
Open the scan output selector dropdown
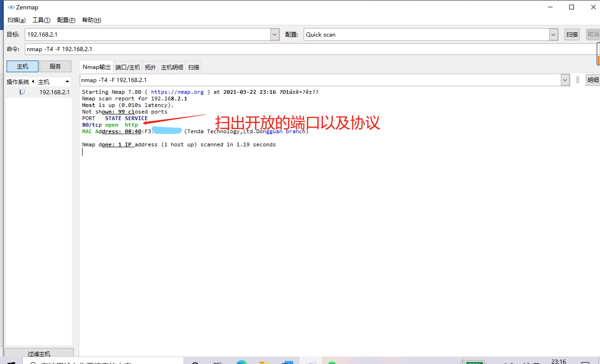coord(325,80)
